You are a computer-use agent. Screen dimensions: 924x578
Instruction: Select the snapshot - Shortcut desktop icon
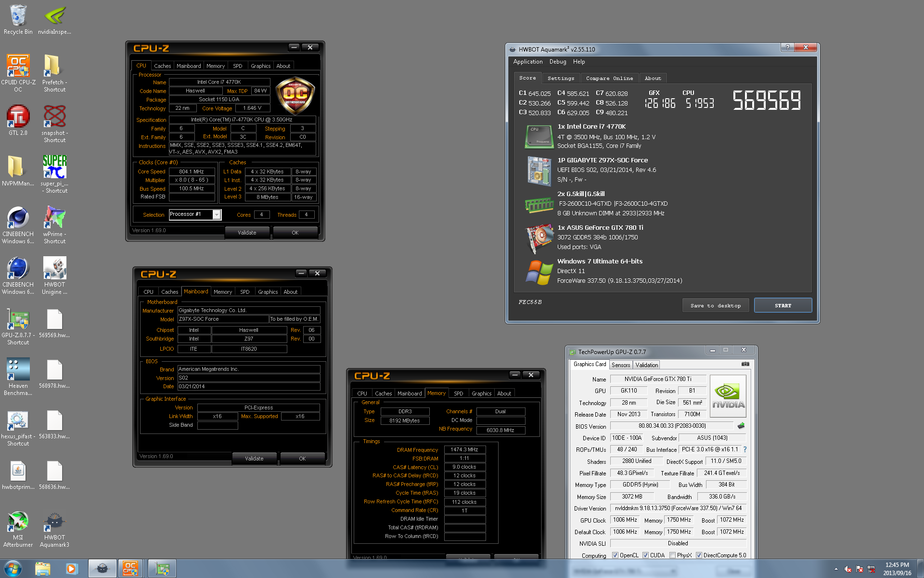click(x=54, y=124)
